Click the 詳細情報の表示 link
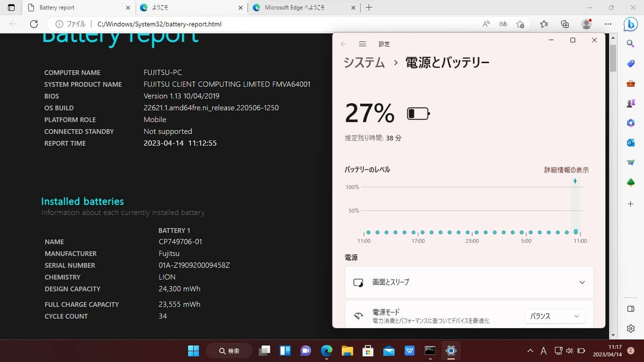Screen dimensions: 644x362 pos(566,170)
